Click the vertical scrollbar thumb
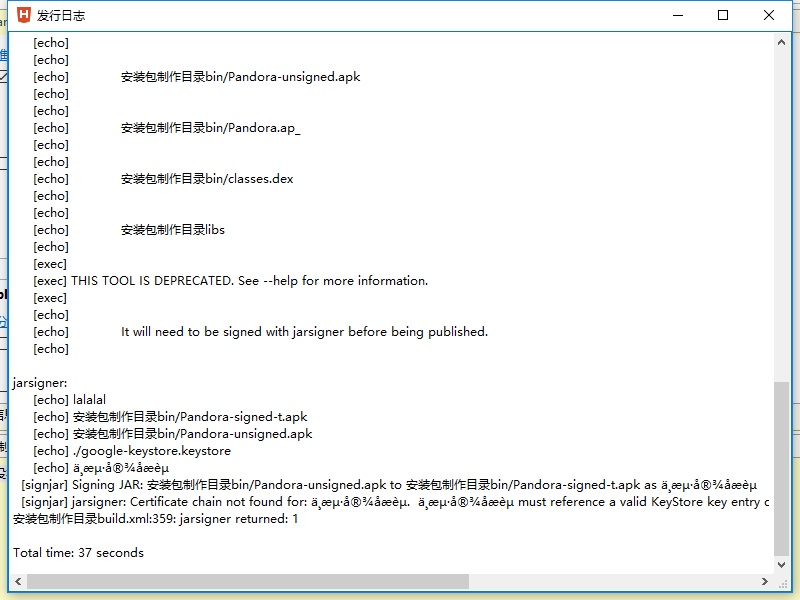 [781, 468]
